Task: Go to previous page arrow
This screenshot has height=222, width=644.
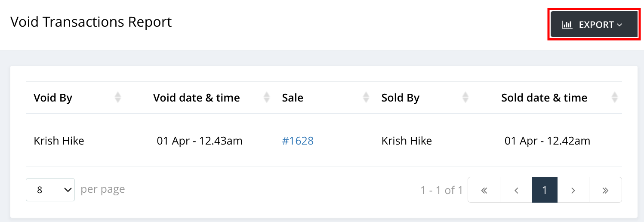Action: [516, 190]
